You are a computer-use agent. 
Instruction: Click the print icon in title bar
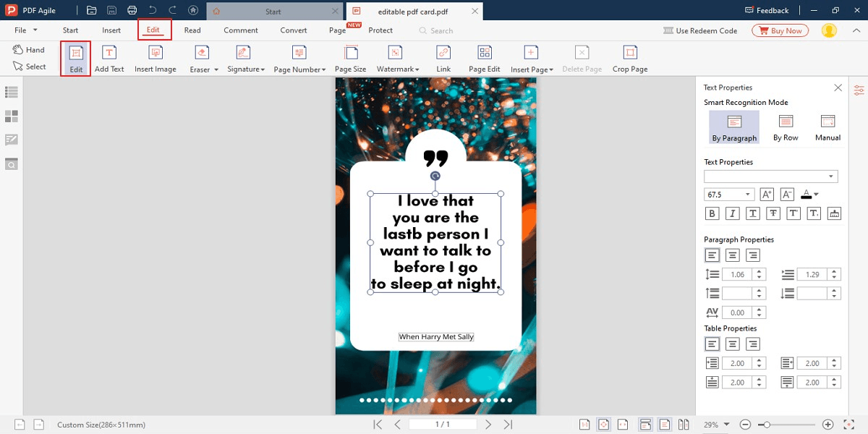[132, 11]
